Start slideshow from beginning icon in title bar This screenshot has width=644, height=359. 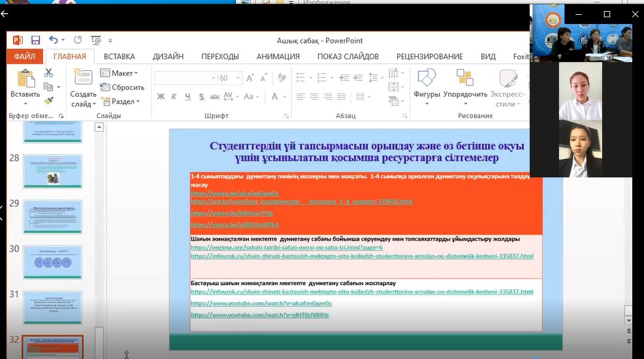click(x=96, y=40)
